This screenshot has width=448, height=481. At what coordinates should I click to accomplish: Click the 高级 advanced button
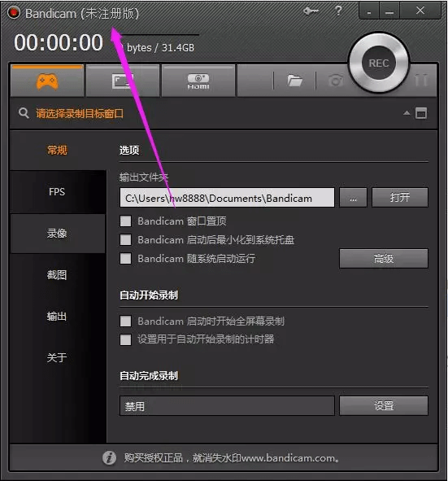(384, 259)
